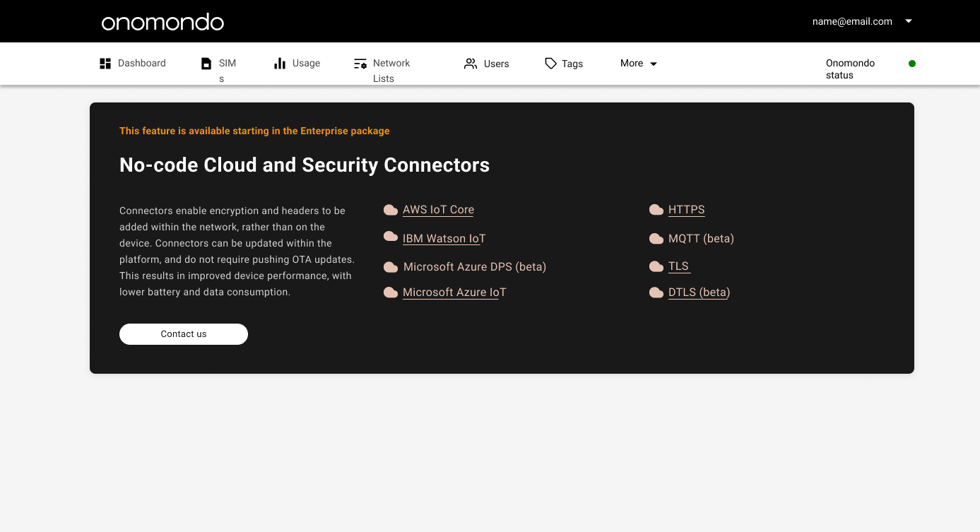980x532 pixels.
Task: Click the Enterprise package notice text
Action: point(254,131)
